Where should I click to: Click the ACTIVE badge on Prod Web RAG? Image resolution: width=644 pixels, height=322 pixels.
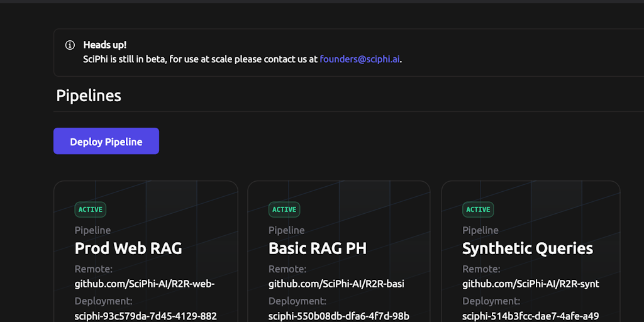[x=91, y=209]
